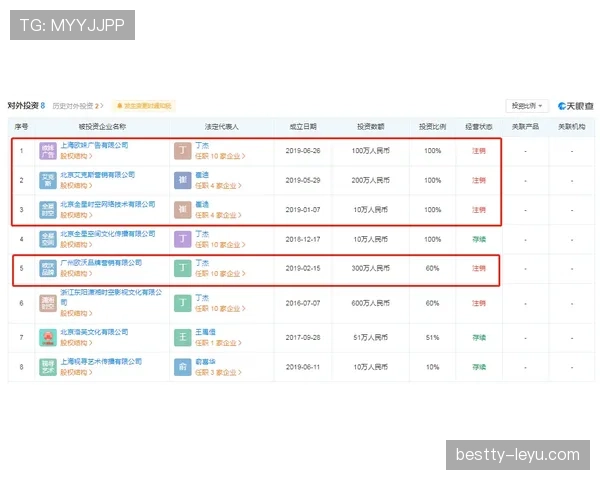Open the company logo in row 1

48,151
